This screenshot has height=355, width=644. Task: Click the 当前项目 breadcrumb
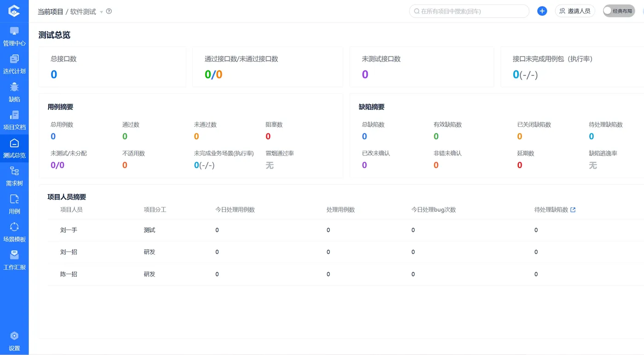(x=50, y=11)
